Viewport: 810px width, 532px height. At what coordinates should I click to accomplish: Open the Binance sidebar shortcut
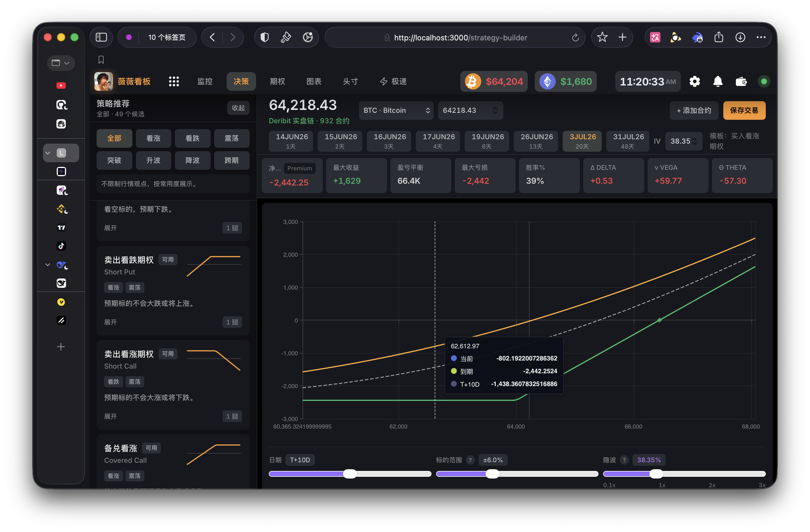(x=62, y=209)
